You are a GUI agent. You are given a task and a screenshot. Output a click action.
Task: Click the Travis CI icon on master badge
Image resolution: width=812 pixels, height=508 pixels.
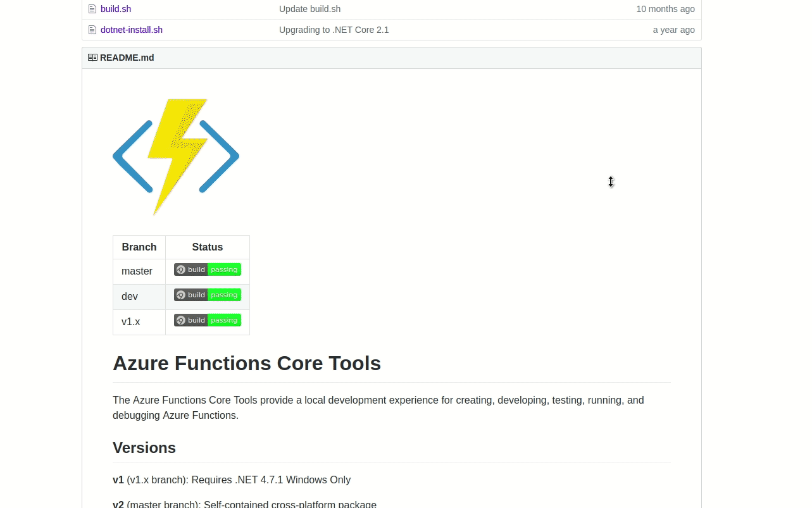(x=181, y=269)
